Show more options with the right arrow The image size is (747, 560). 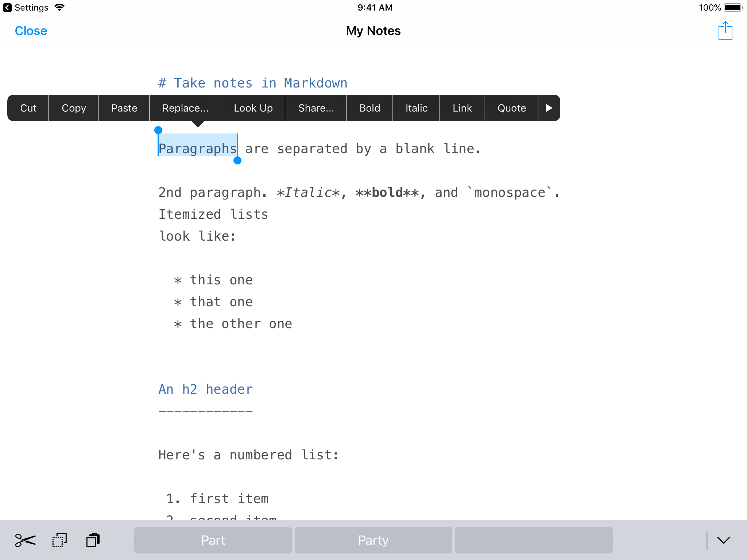549,108
